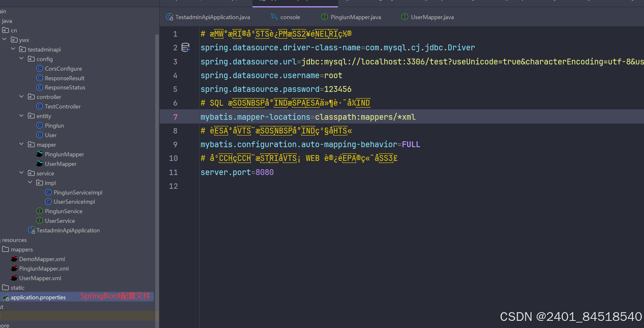Select the mappers folder
Viewport: 644px width, 328px height.
(x=22, y=249)
